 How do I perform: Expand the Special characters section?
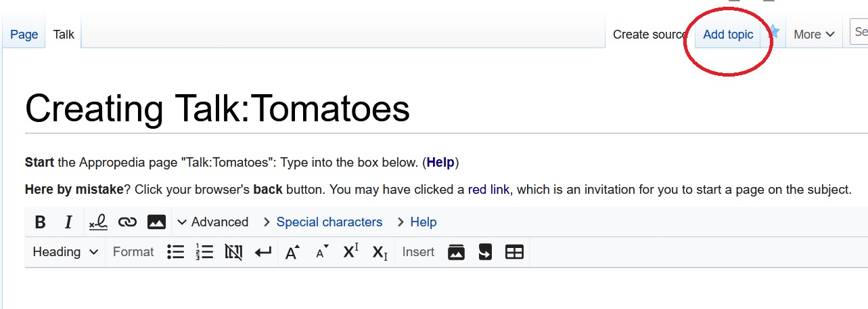322,222
